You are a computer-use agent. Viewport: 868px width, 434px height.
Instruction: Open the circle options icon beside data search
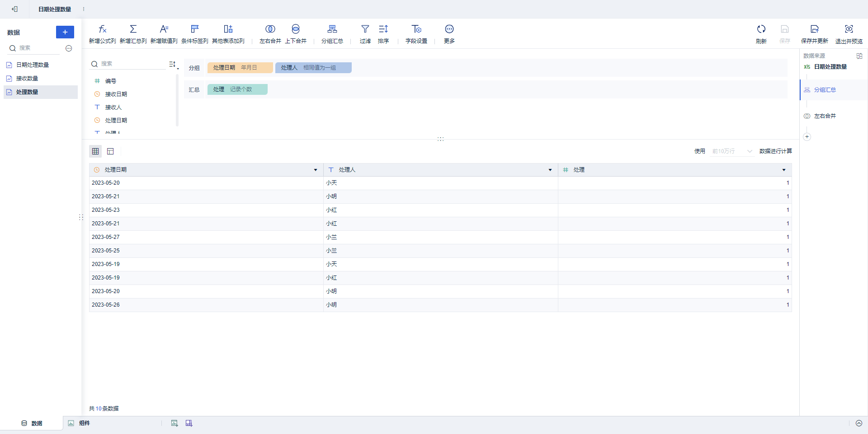(x=69, y=48)
